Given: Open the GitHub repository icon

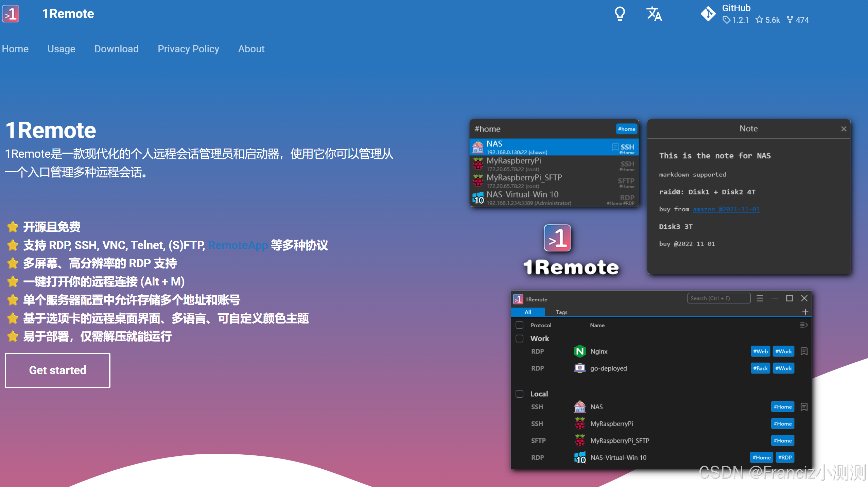Looking at the screenshot, I should click(x=708, y=14).
